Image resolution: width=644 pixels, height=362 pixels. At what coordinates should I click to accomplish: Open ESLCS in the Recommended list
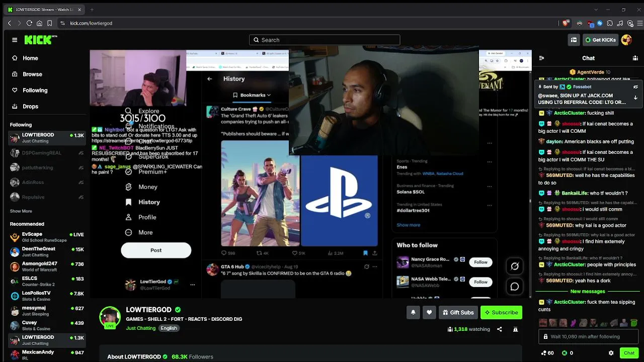(x=47, y=281)
